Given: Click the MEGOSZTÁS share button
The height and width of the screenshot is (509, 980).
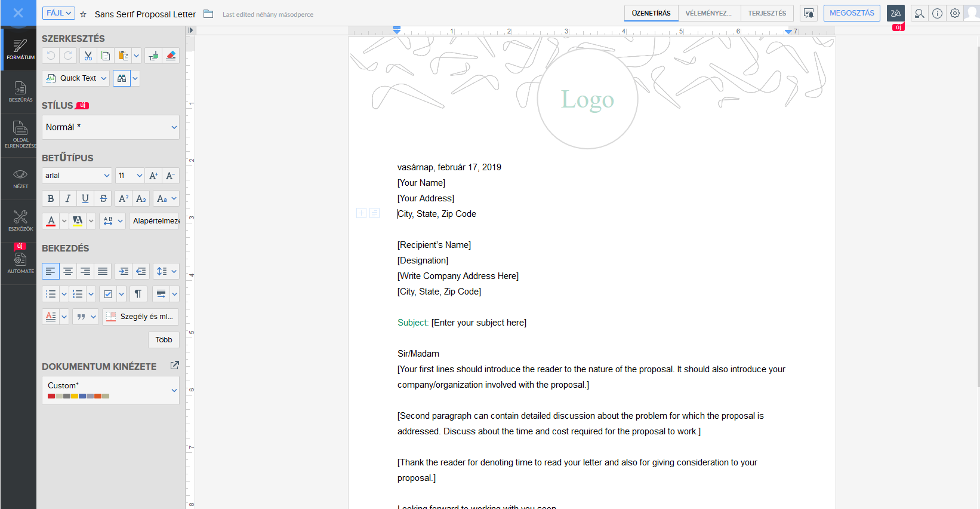Looking at the screenshot, I should pyautogui.click(x=852, y=13).
